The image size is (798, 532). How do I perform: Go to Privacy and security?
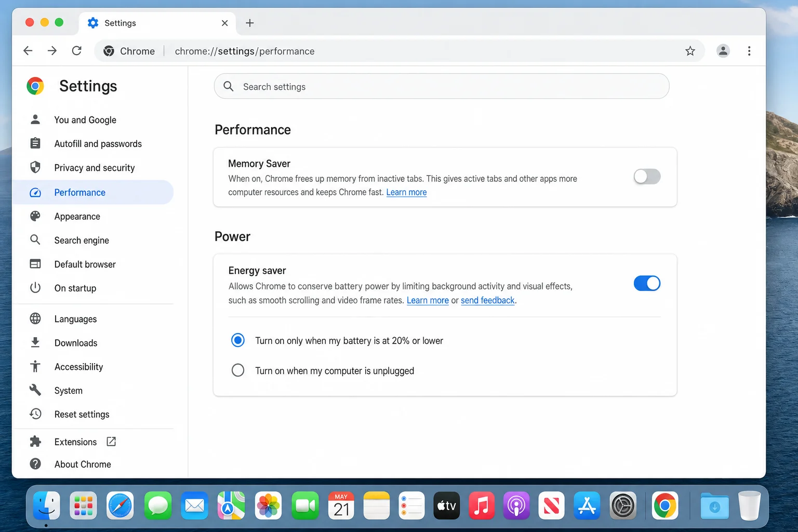[x=92, y=168]
